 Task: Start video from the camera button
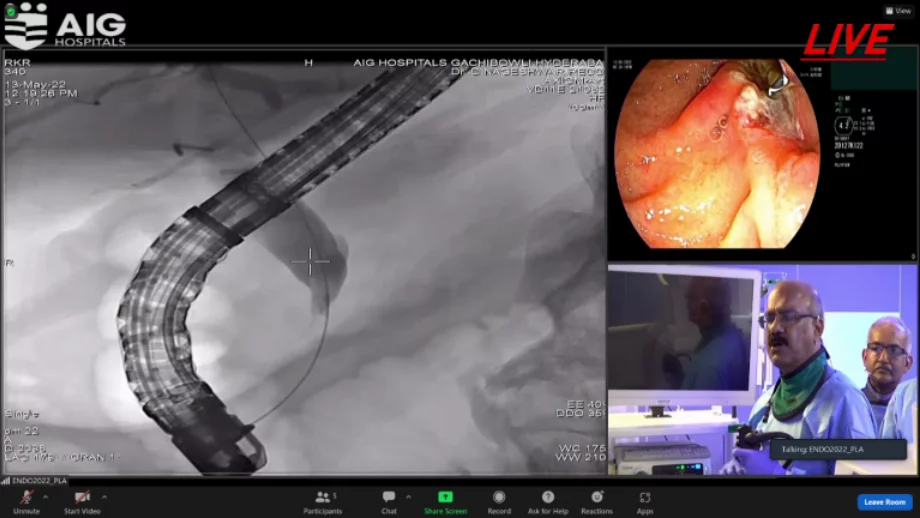point(82,500)
